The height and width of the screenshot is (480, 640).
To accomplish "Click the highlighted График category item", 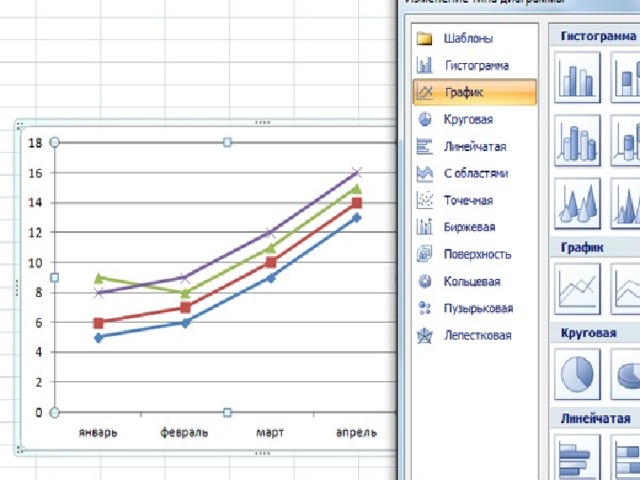I will [x=474, y=92].
